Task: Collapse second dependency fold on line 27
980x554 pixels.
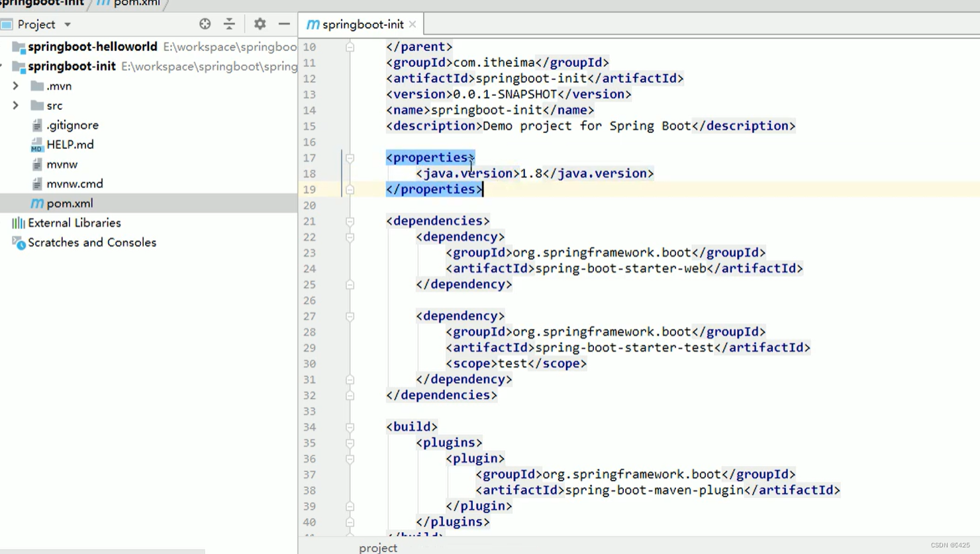Action: pos(350,316)
